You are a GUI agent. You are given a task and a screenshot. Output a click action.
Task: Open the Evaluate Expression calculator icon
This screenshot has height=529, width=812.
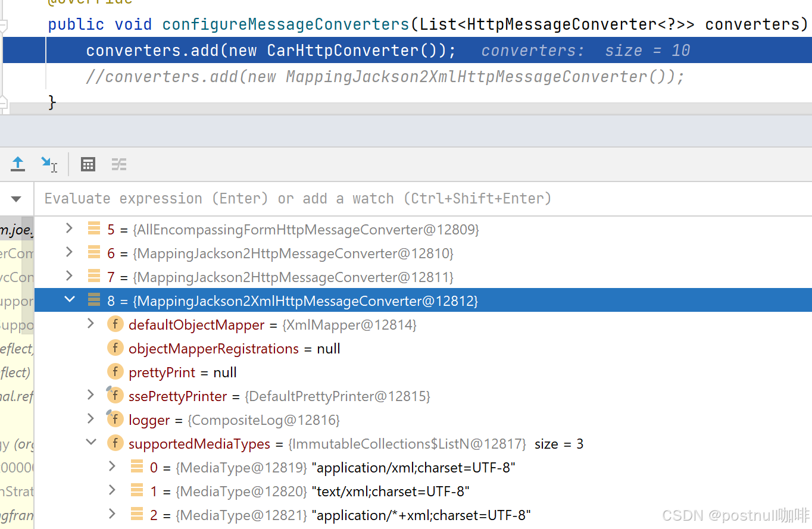[x=88, y=164]
